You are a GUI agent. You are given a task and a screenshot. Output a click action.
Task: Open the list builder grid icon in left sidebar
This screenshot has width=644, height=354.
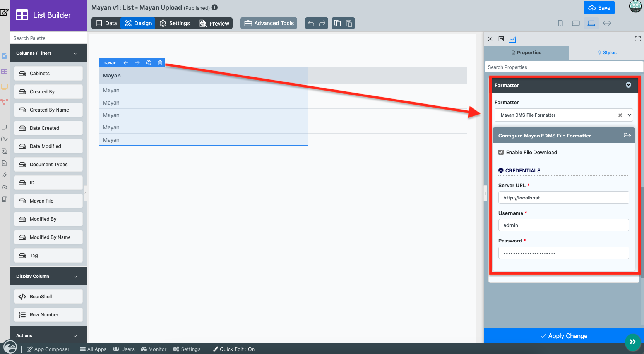4,71
